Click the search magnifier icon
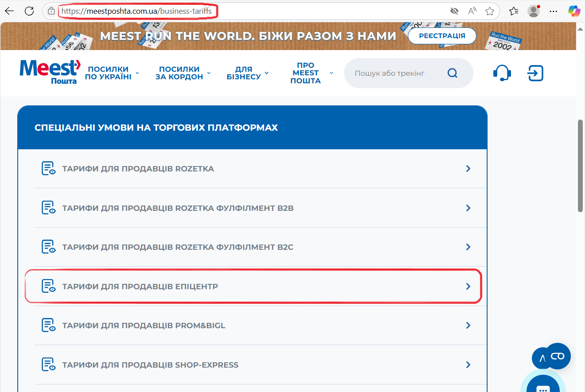This screenshot has height=392, width=585. point(452,73)
